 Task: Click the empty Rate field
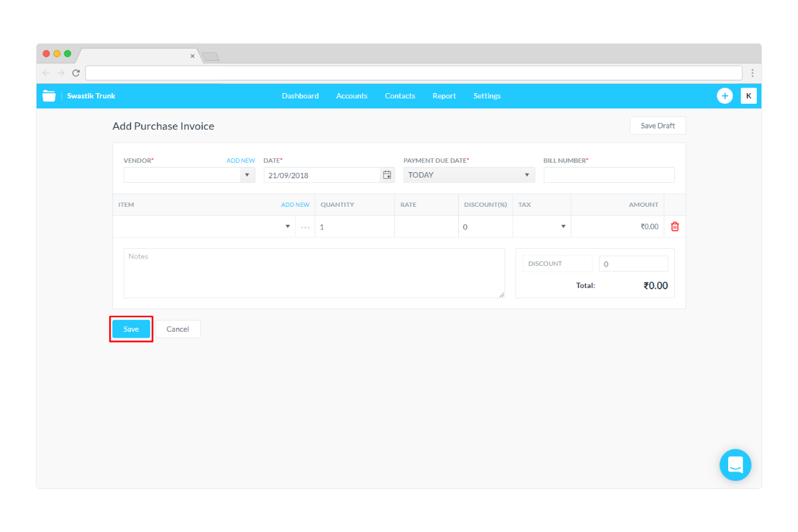point(426,227)
